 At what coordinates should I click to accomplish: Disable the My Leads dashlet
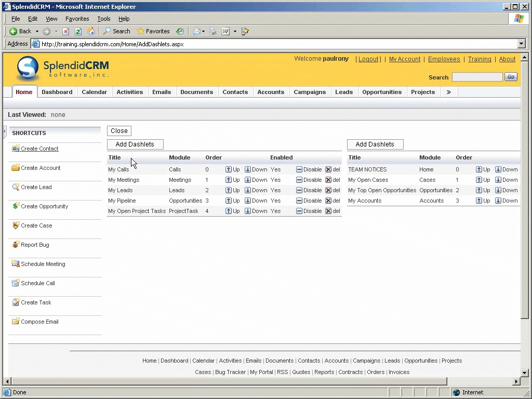[x=309, y=190]
